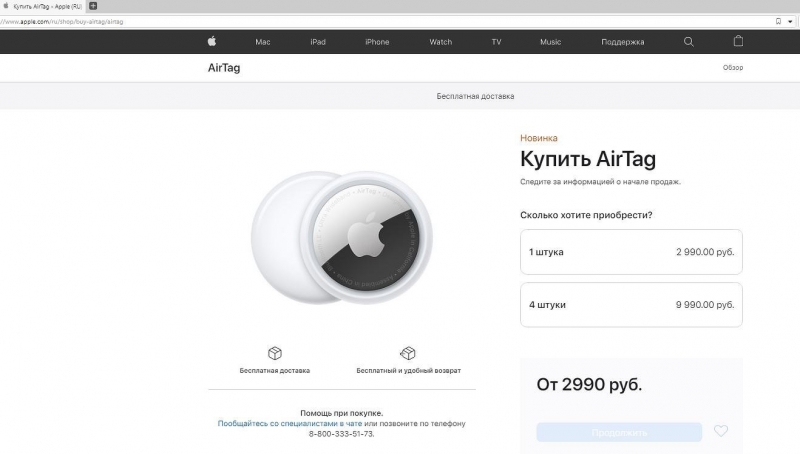The height and width of the screenshot is (454, 800).
Task: Click the Бесплатный и удобный возврат label
Action: click(408, 370)
